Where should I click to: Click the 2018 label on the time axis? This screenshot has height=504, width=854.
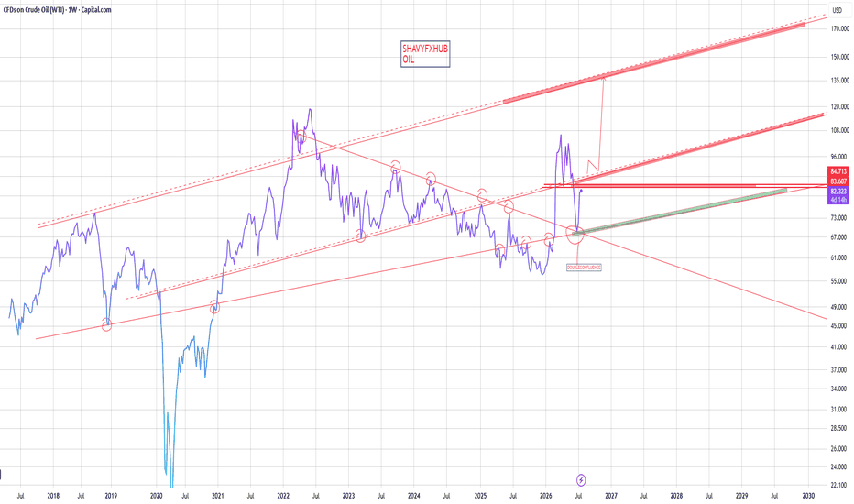(x=53, y=497)
